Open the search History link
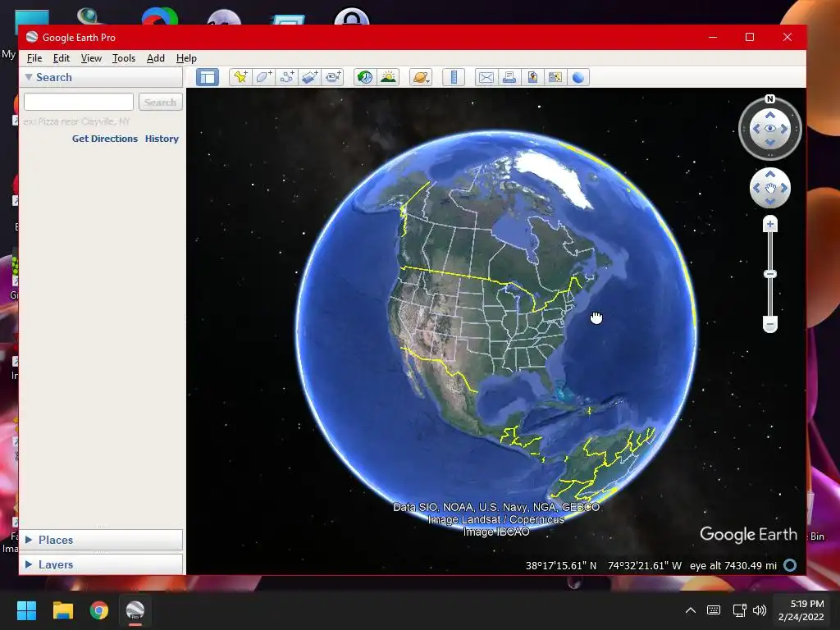840x630 pixels. (x=162, y=138)
